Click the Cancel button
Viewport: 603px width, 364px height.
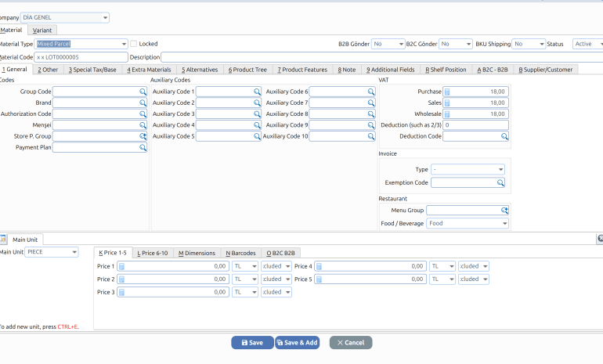(351, 343)
